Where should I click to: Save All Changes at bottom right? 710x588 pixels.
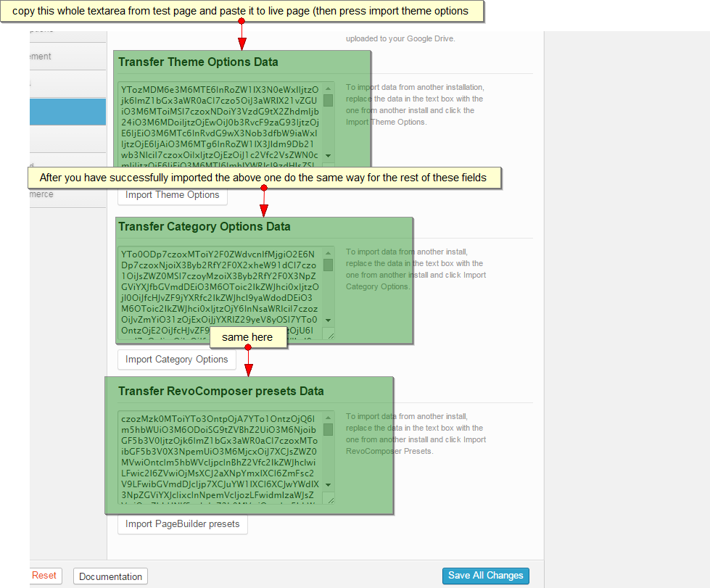click(485, 576)
